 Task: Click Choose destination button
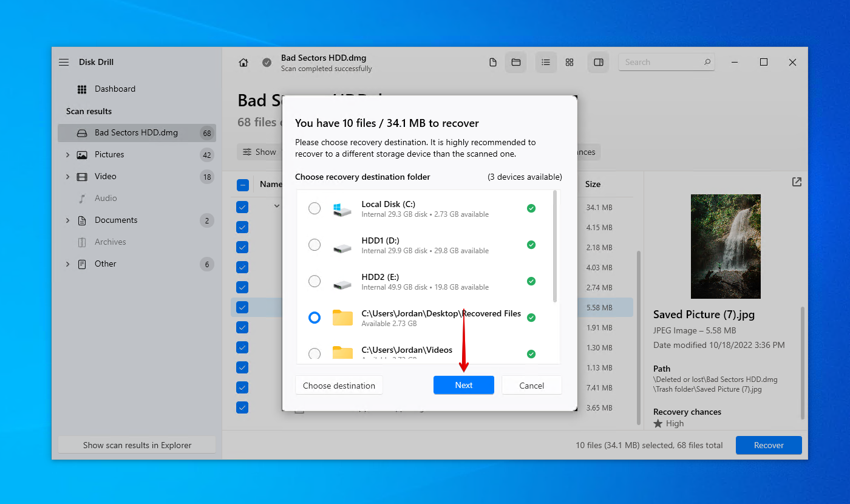click(x=339, y=385)
